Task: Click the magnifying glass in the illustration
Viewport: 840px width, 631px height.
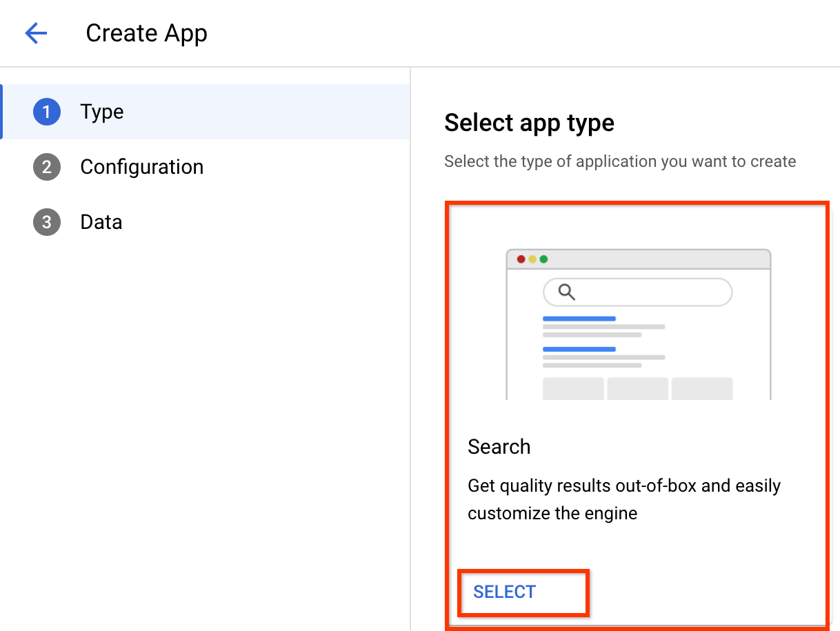Action: [x=566, y=292]
